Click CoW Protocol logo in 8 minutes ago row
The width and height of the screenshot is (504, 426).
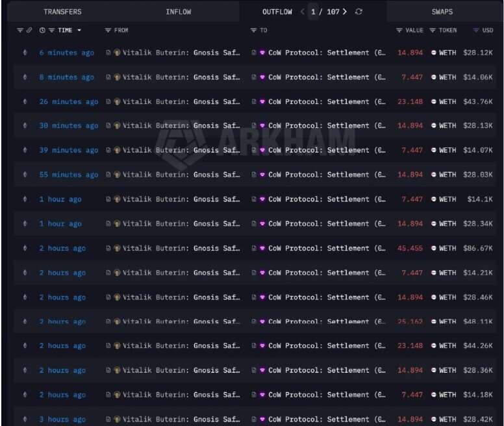click(262, 77)
